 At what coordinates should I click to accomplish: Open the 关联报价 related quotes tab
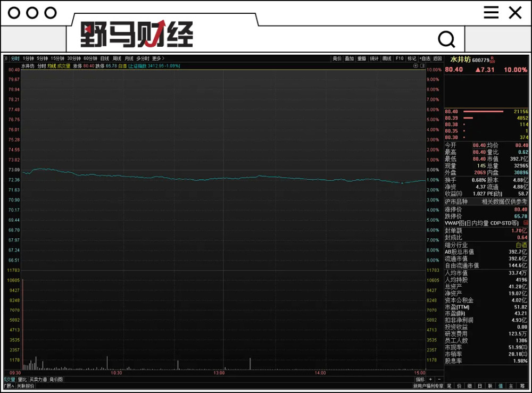tap(26, 386)
